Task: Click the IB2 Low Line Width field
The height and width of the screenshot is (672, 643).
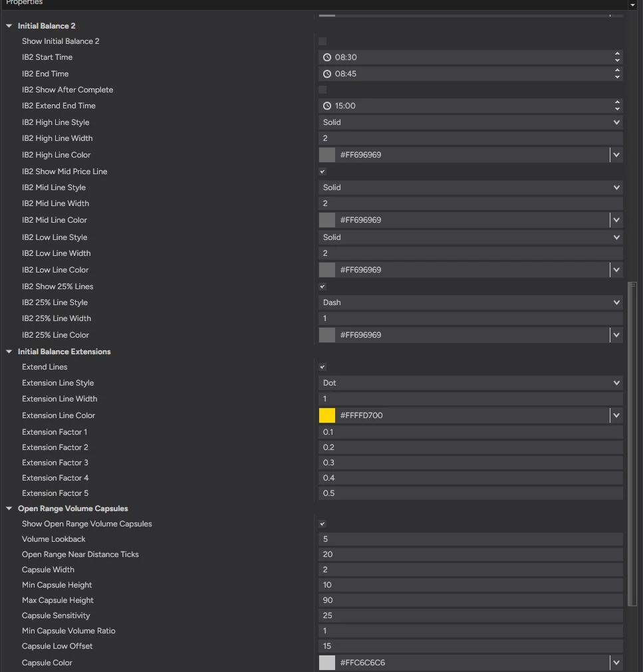Action: point(470,253)
